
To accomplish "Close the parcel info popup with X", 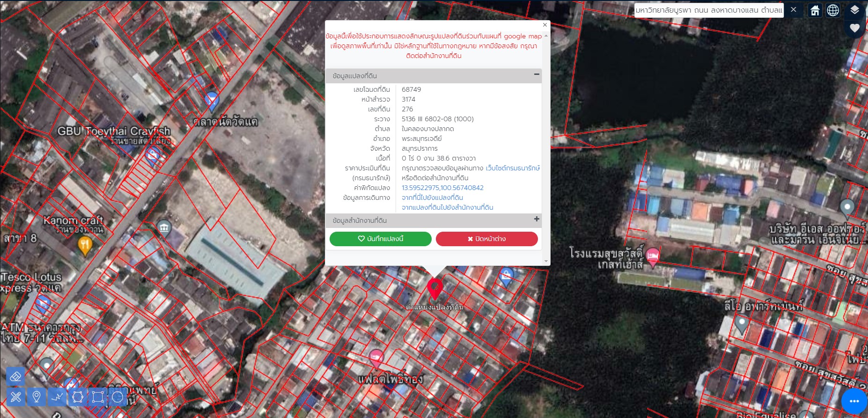I will [545, 25].
